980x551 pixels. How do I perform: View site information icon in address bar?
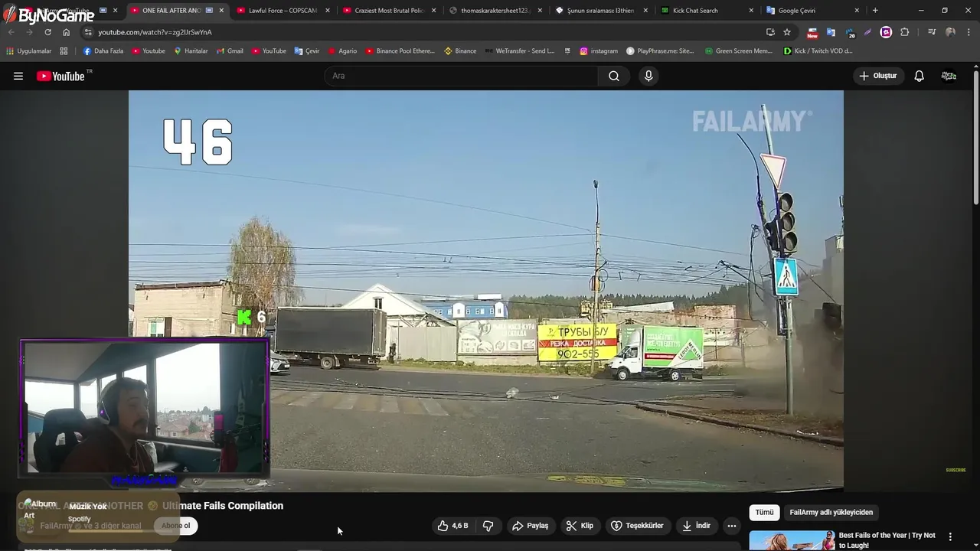coord(88,32)
